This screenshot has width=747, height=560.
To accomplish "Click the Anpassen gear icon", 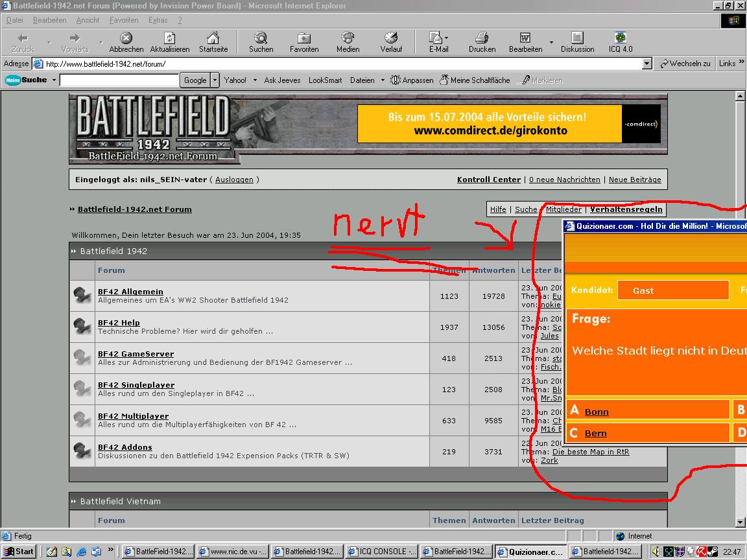I will 395,80.
